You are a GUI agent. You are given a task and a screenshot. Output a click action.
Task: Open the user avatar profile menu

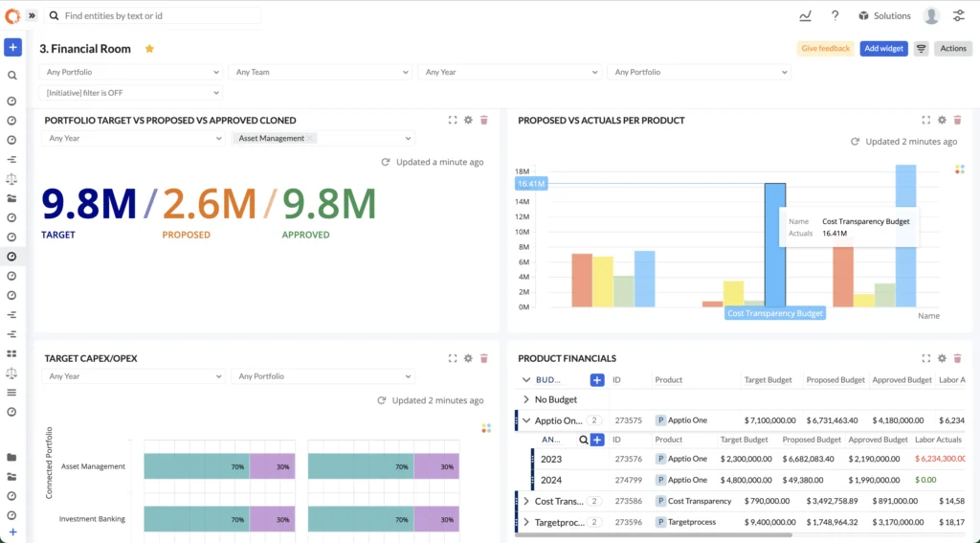click(x=930, y=16)
